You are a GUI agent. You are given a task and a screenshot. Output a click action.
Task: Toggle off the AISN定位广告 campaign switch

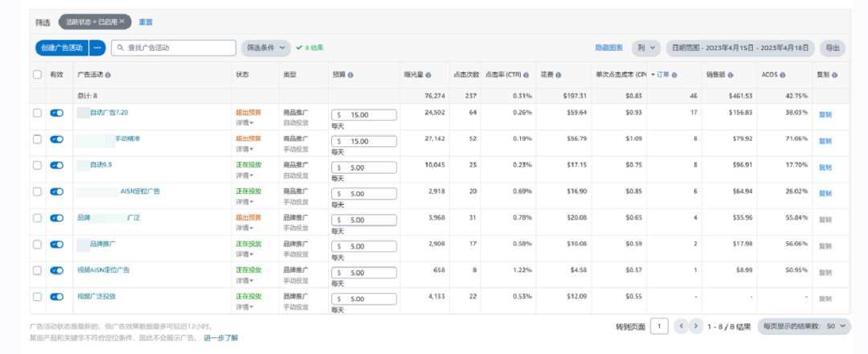click(56, 191)
